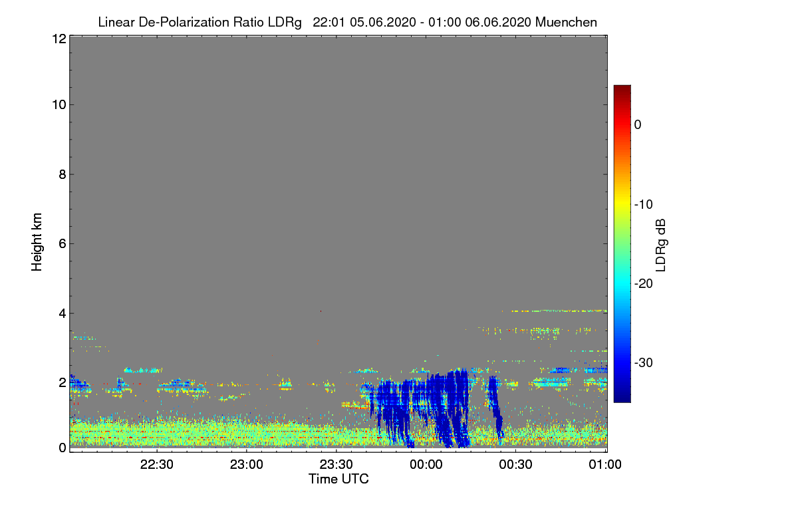This screenshot has width=798, height=532.
Task: Click the height axis label '10'
Action: click(59, 104)
